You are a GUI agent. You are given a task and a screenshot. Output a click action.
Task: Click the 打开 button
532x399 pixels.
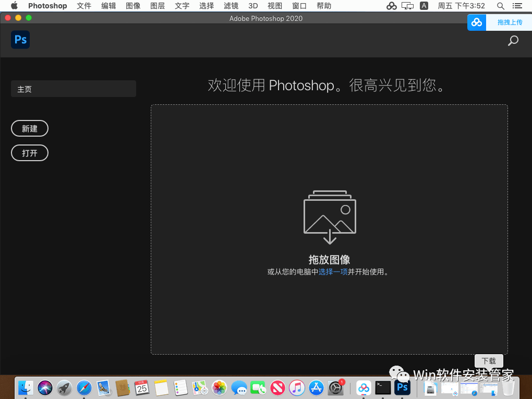[x=30, y=153]
